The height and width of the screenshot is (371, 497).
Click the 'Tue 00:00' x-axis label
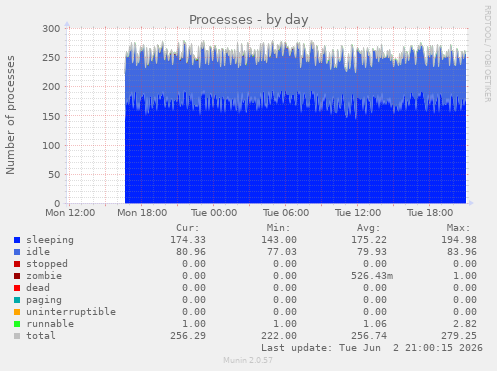pos(214,213)
